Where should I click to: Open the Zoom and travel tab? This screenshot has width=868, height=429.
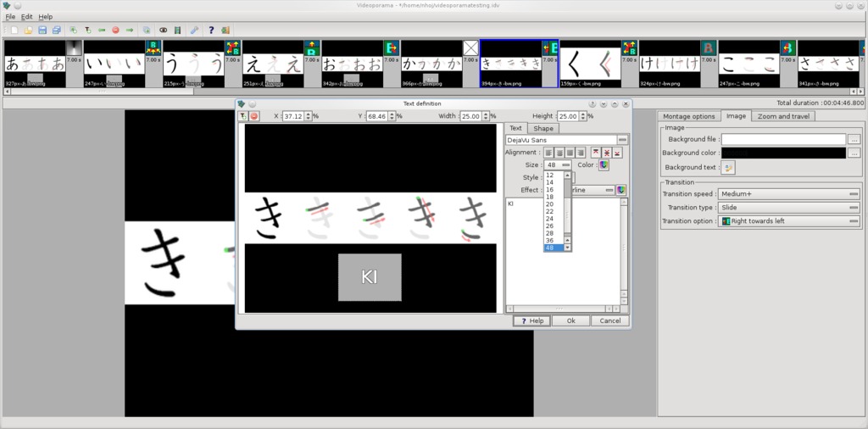tap(782, 116)
